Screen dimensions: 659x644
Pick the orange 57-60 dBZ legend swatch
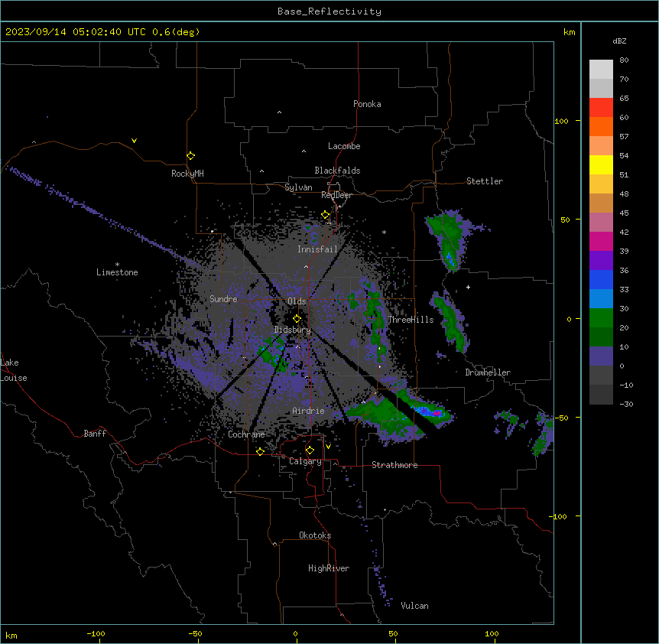click(x=601, y=127)
